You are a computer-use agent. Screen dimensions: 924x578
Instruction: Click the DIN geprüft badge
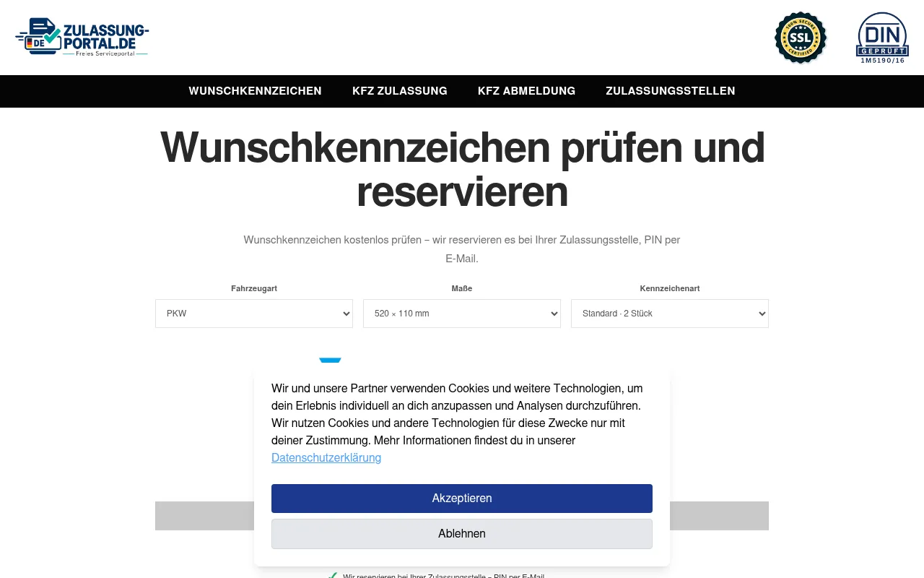tap(882, 38)
